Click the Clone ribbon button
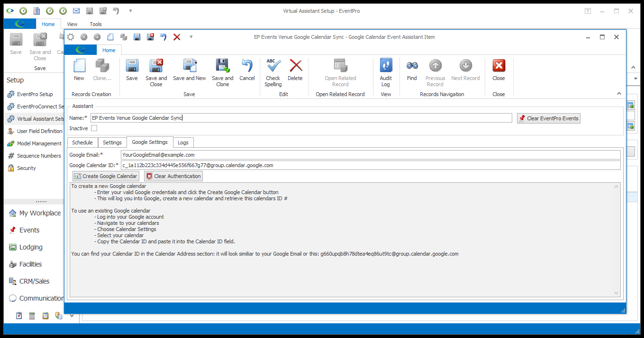 pos(102,70)
